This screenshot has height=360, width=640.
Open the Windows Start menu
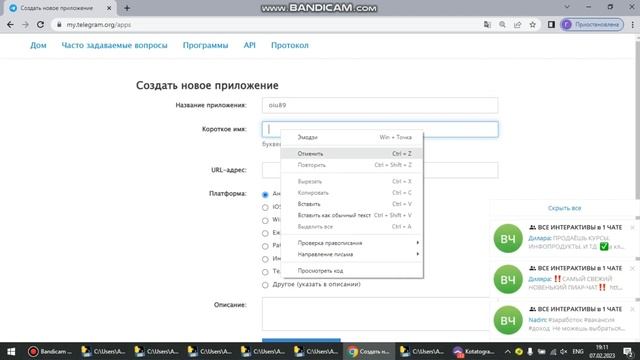coord(11,351)
